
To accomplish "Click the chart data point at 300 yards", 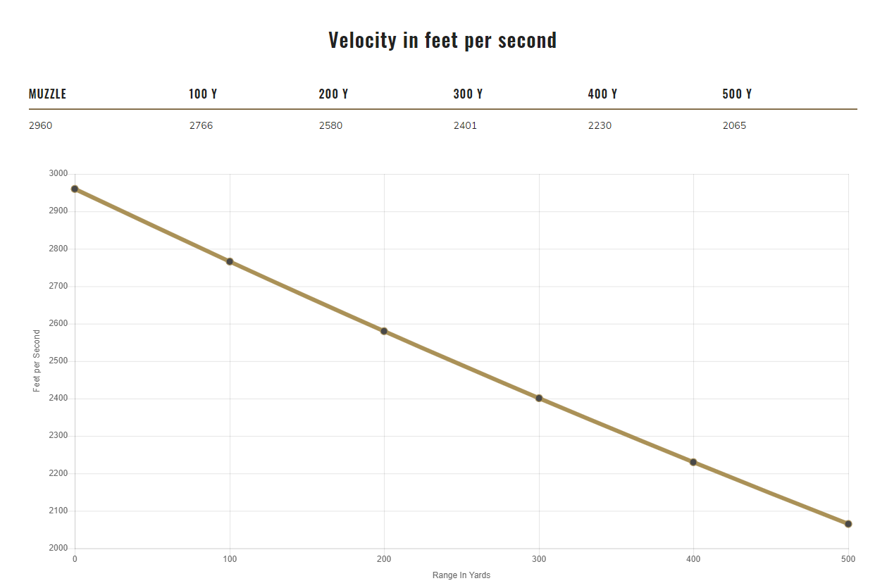I will point(539,398).
